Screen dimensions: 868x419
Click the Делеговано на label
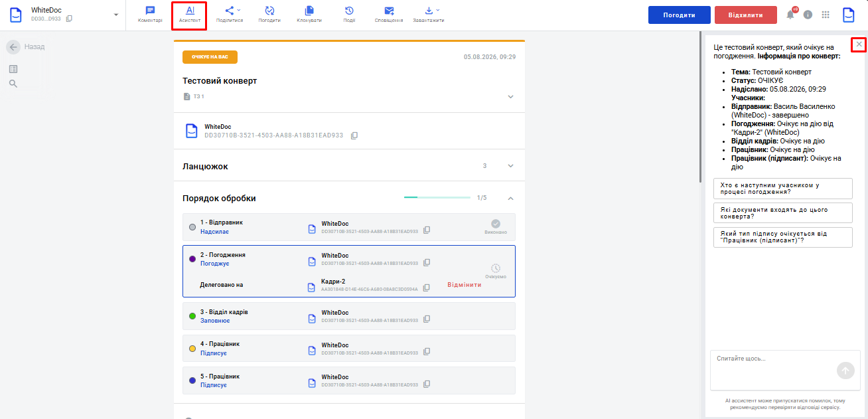pyautogui.click(x=222, y=285)
